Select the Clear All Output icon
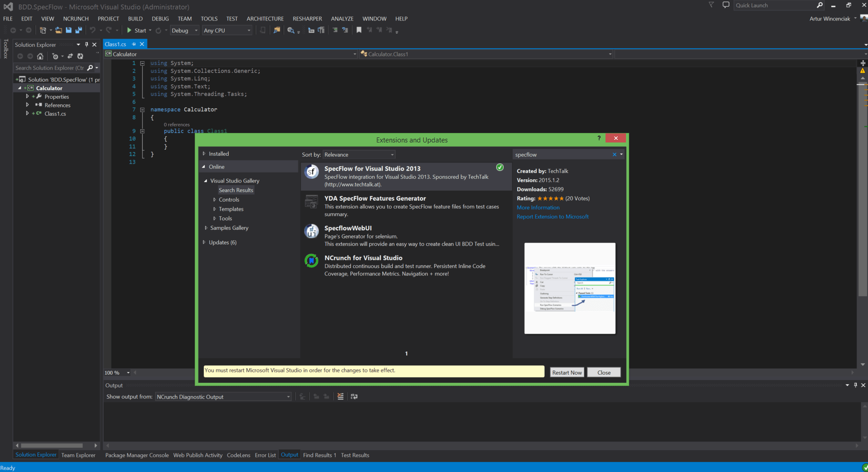This screenshot has height=472, width=868. (340, 396)
